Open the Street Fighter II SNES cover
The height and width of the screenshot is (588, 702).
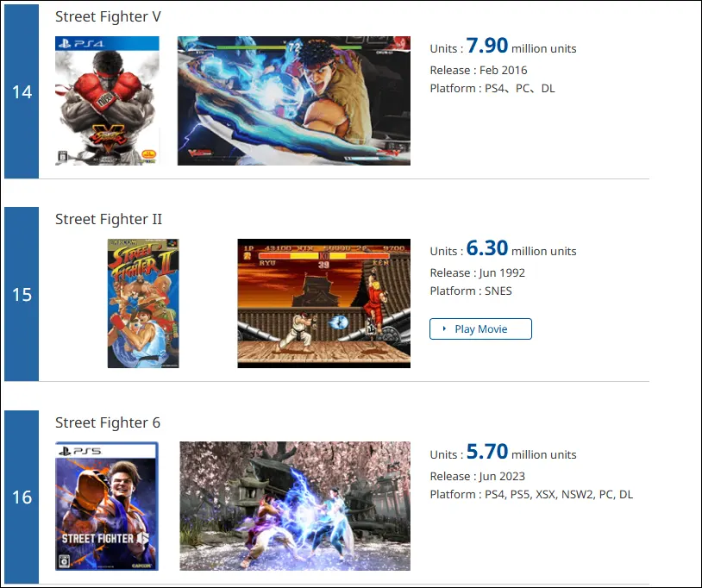[143, 303]
